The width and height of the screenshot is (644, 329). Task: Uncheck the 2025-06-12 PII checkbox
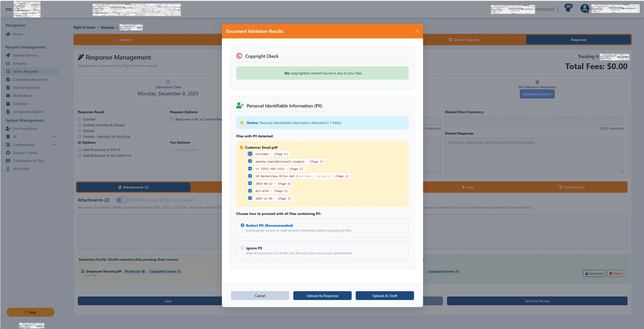pos(250,183)
